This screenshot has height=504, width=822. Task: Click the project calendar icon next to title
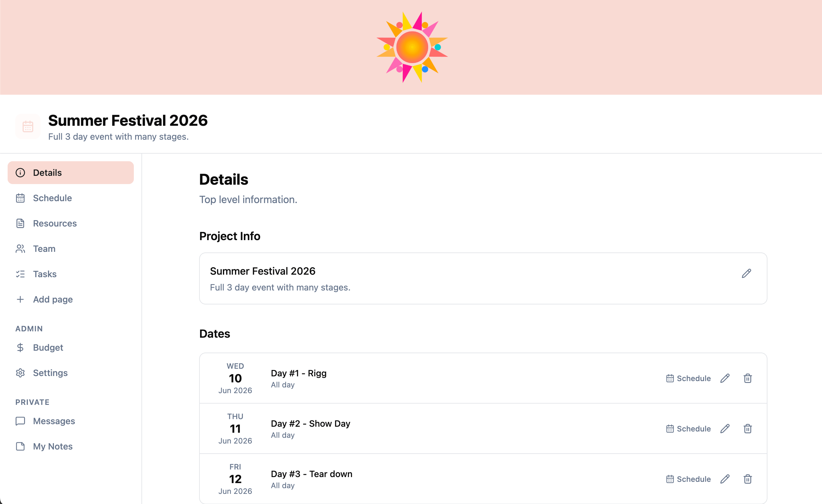(x=28, y=126)
